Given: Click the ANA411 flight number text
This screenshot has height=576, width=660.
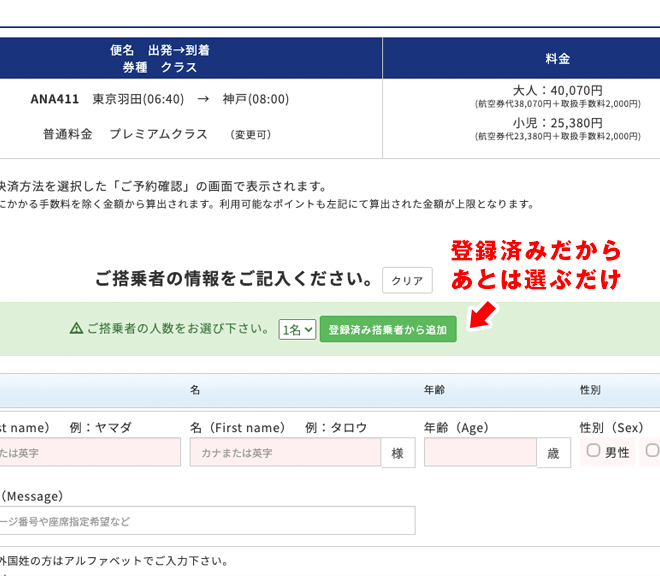Looking at the screenshot, I should coord(54,99).
